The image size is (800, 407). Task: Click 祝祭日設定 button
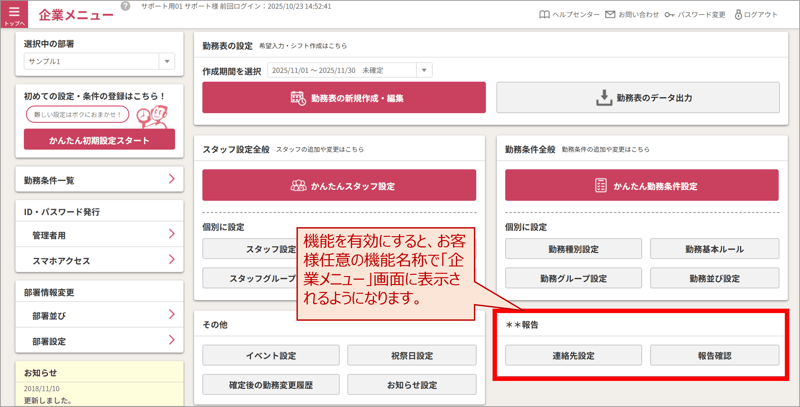click(x=410, y=355)
